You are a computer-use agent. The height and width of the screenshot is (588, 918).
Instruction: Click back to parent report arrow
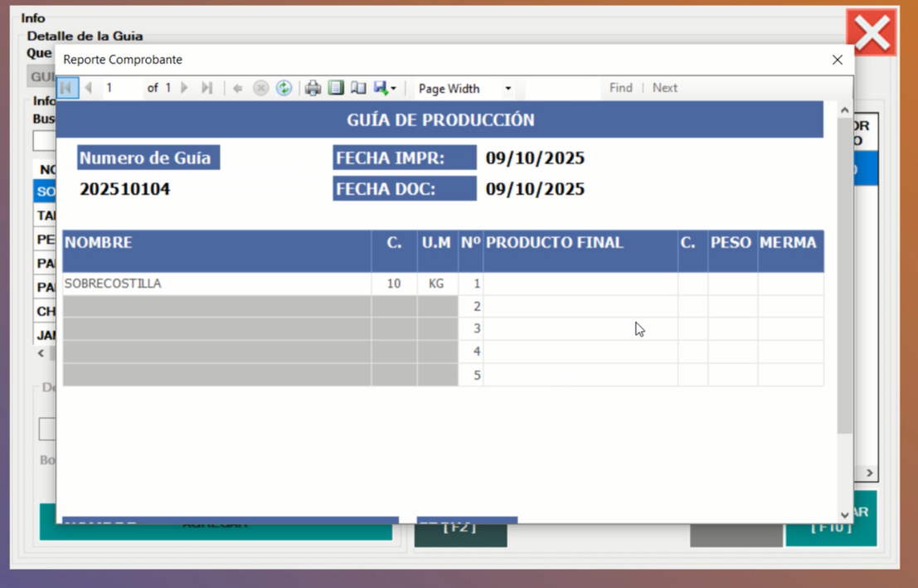point(238,88)
